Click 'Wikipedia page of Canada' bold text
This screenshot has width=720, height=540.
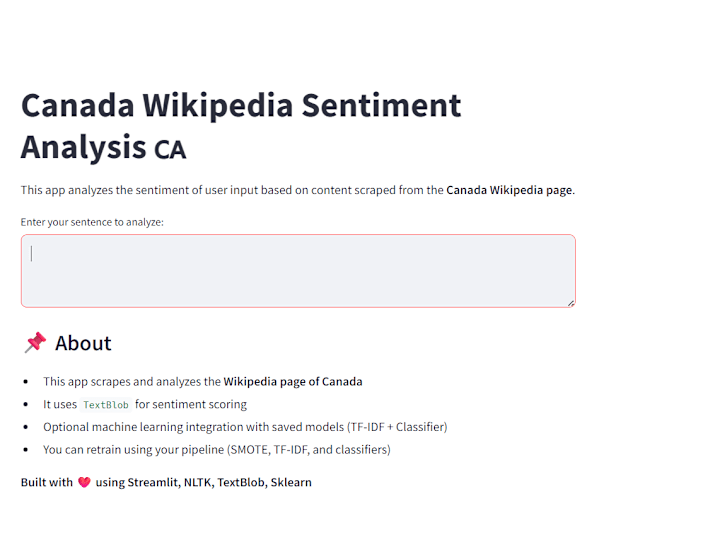293,382
